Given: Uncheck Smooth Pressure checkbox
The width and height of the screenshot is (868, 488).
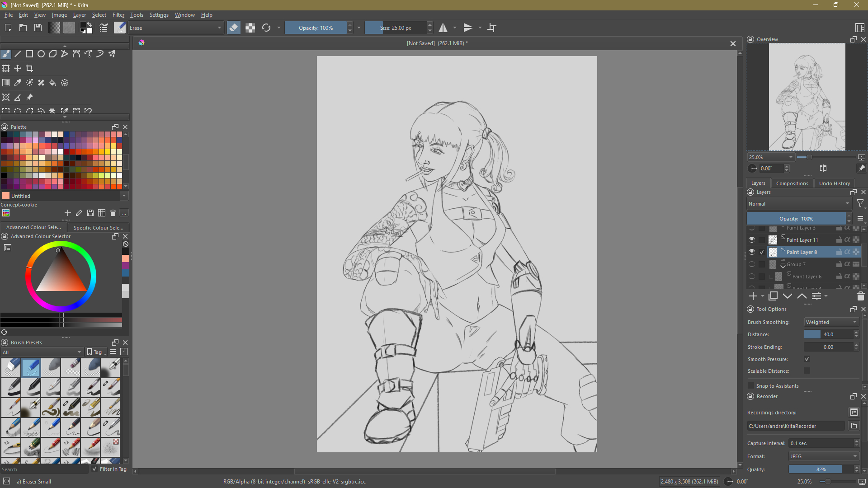Looking at the screenshot, I should pos(807,359).
